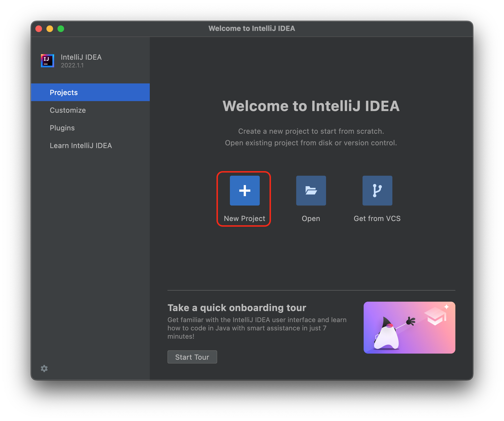Screen dimensions: 504x421
Task: Switch to the Customize tab
Action: [x=90, y=110]
